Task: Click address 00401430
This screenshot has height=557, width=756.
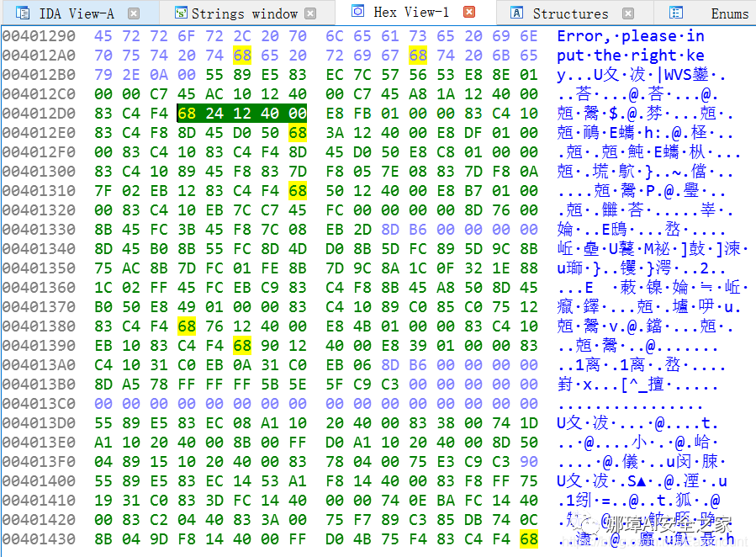Action: click(39, 539)
